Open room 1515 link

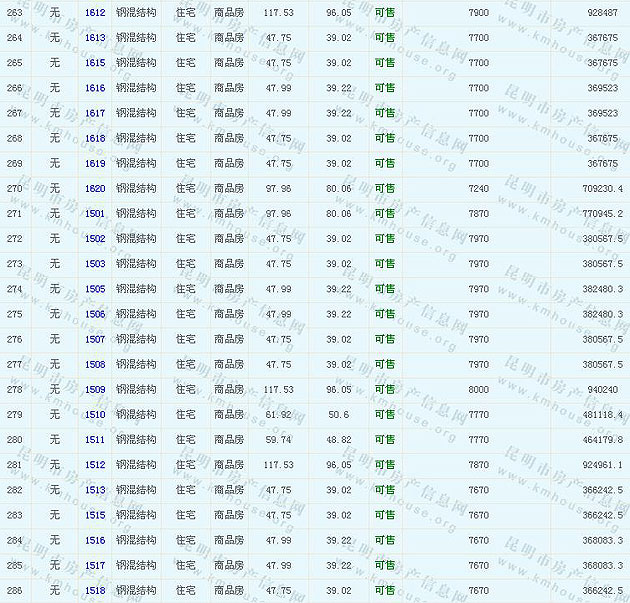pyautogui.click(x=95, y=515)
